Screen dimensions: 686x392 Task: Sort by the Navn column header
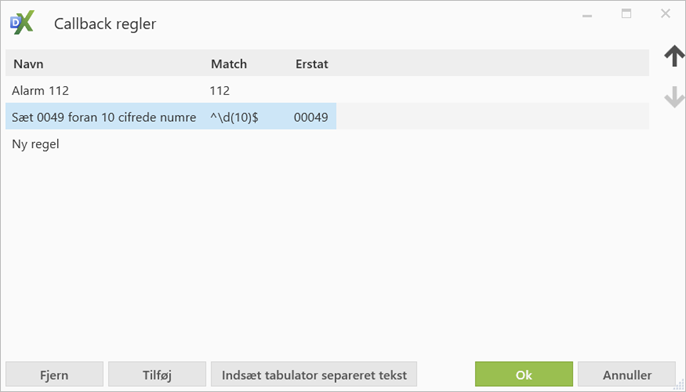coord(28,64)
